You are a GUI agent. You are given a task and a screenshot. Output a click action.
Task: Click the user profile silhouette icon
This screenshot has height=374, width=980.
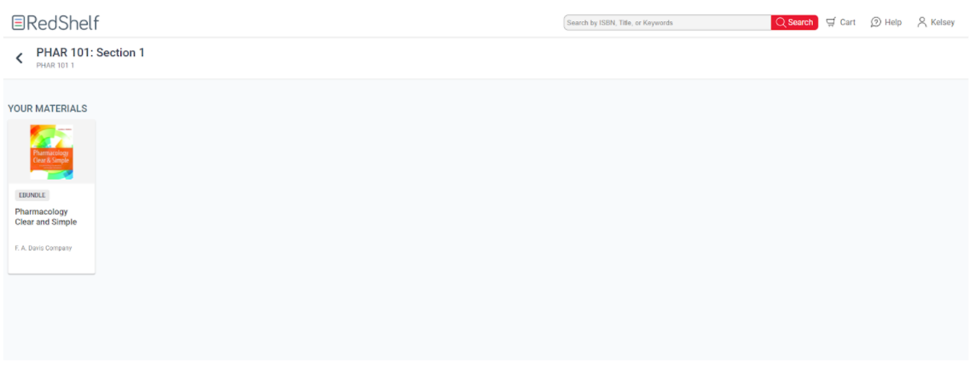point(922,23)
